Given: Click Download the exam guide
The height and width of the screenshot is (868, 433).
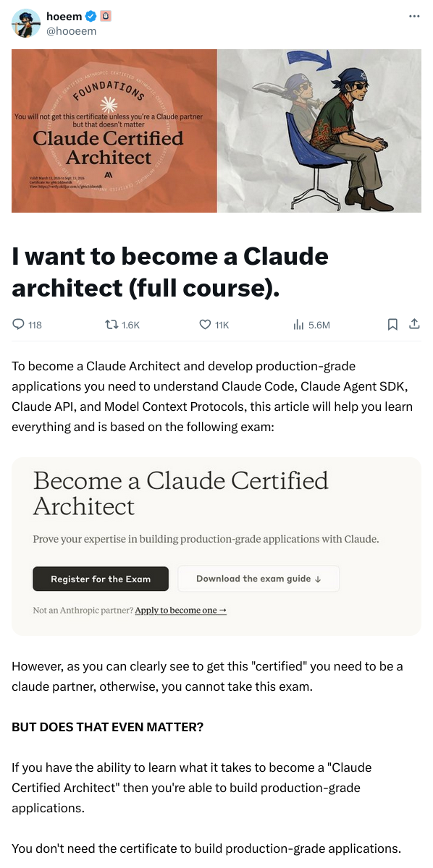Looking at the screenshot, I should point(258,579).
